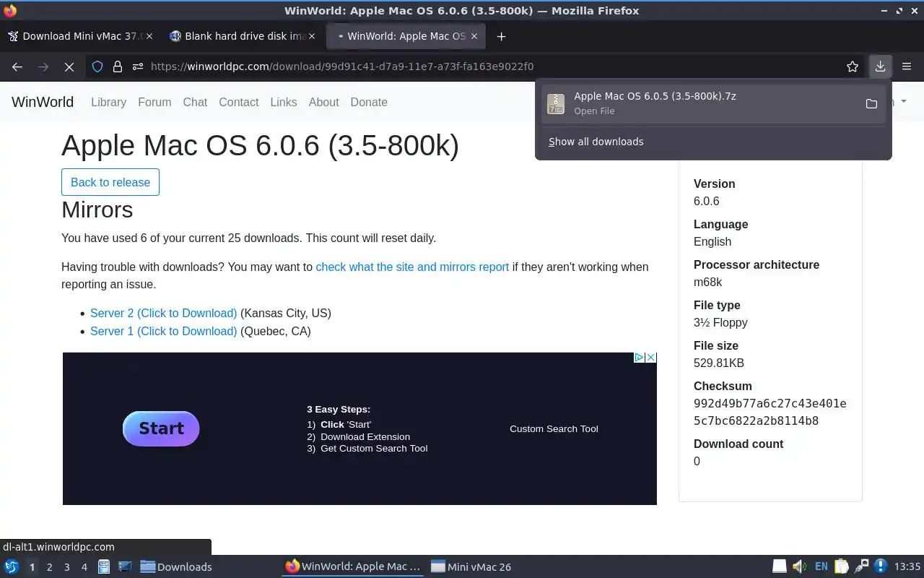Open site permissions icon in address bar

(x=137, y=66)
